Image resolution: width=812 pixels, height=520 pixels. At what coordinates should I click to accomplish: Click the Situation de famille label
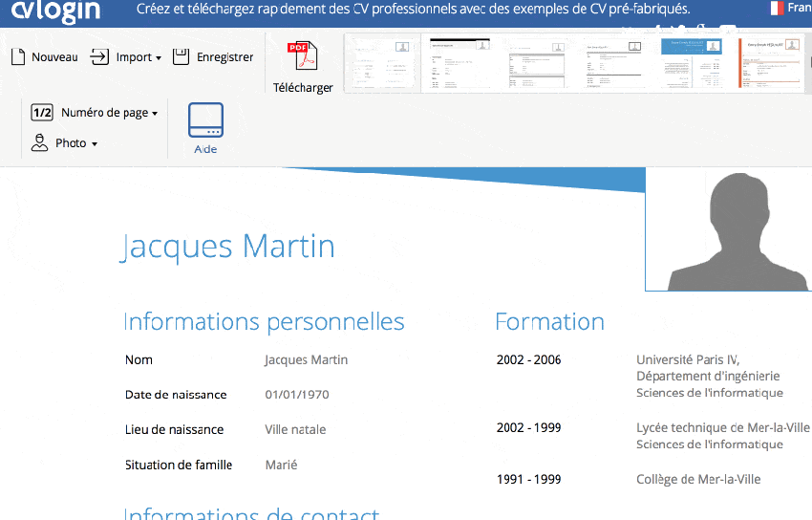click(179, 465)
